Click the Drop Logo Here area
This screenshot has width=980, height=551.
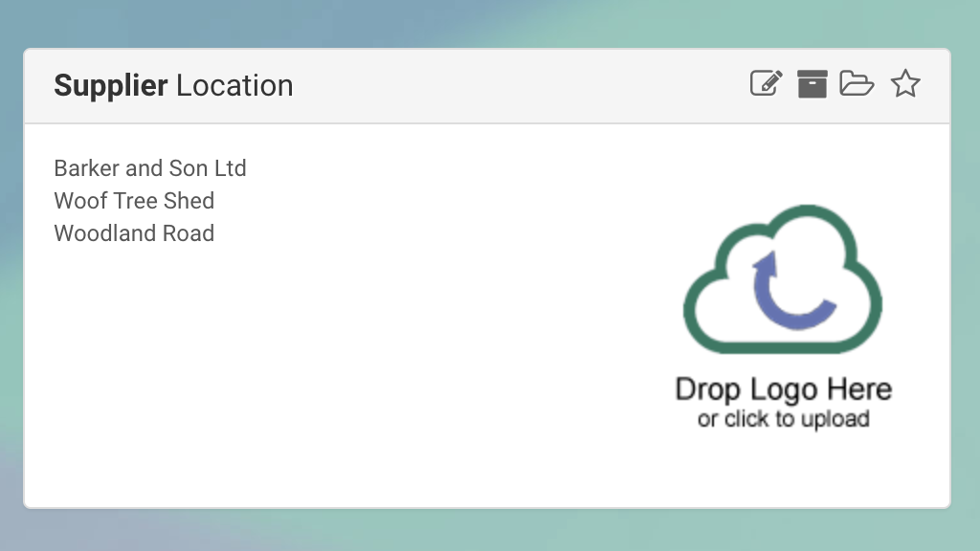tap(783, 389)
